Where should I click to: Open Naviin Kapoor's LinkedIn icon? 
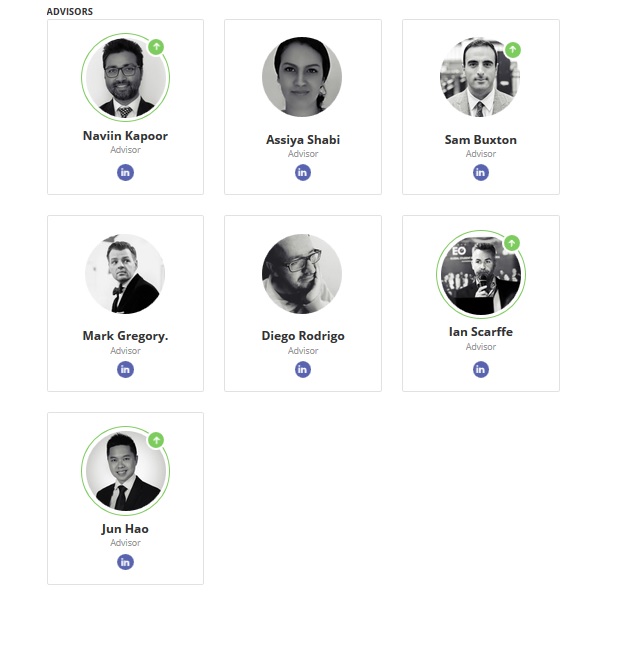pyautogui.click(x=125, y=172)
